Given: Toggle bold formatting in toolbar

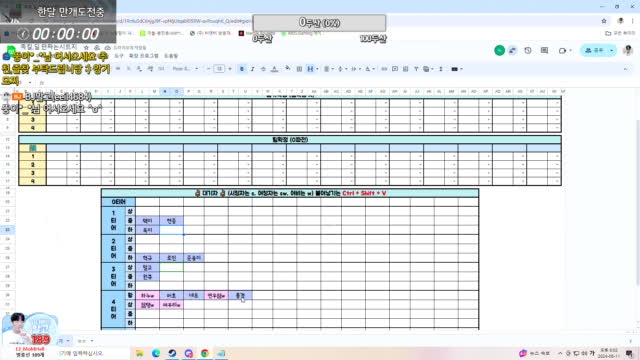Looking at the screenshot, I should coord(242,69).
